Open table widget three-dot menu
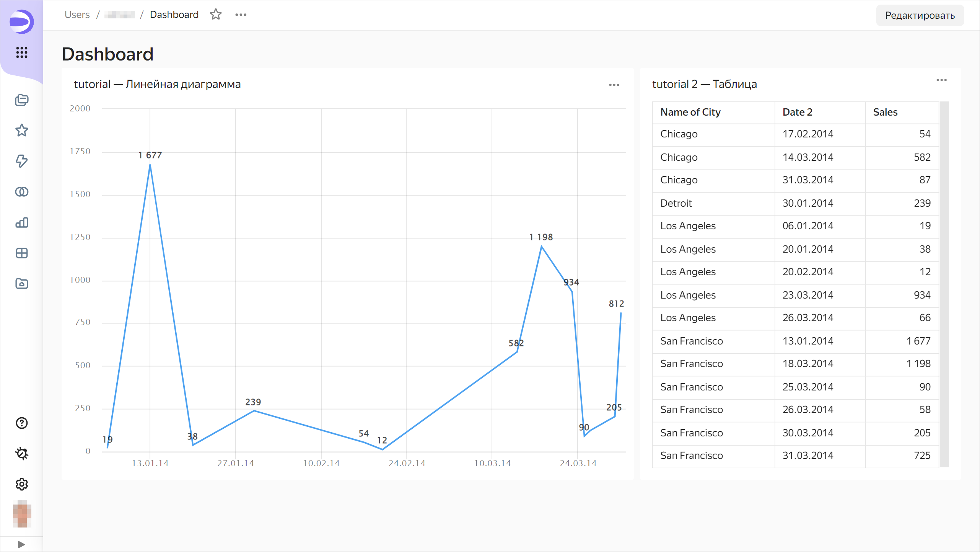This screenshot has width=980, height=552. point(941,80)
